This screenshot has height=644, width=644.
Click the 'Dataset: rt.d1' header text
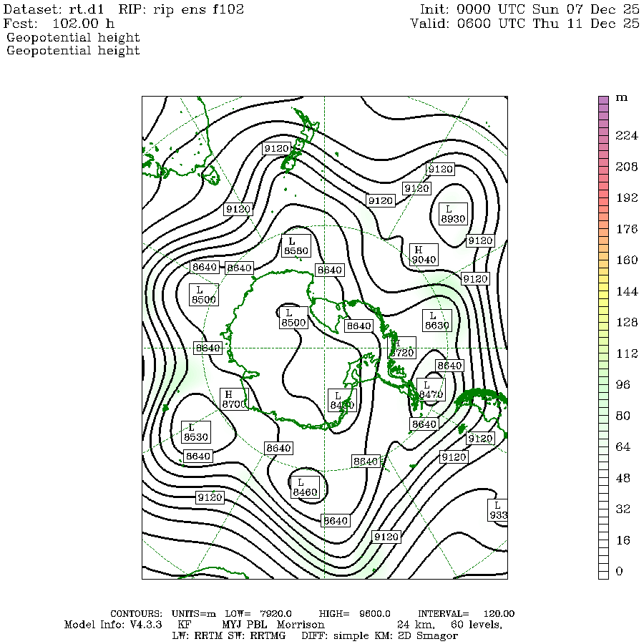tap(54, 9)
